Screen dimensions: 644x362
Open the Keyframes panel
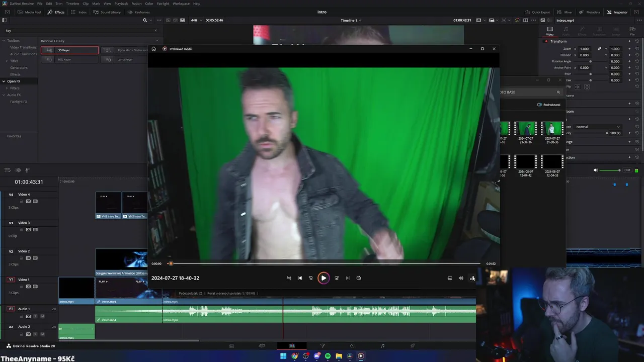coord(139,12)
